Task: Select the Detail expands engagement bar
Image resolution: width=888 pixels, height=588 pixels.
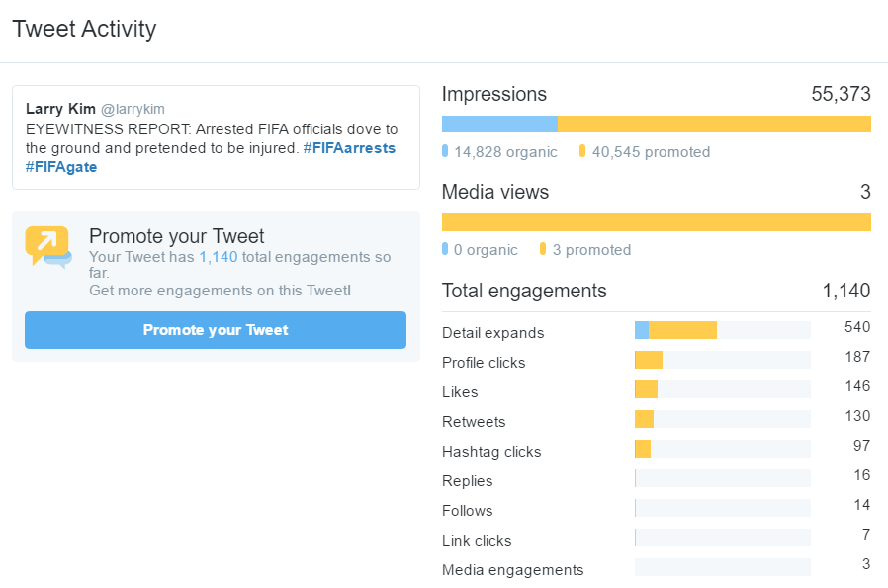Action: point(676,329)
